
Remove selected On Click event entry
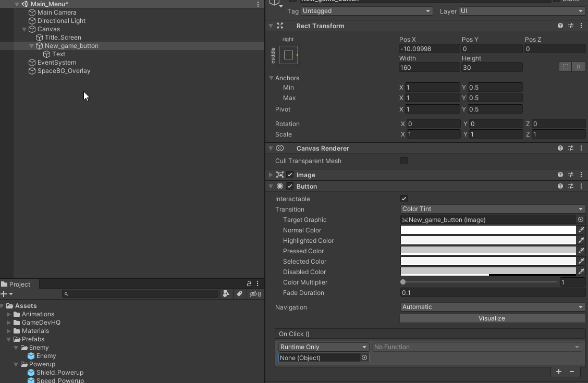[572, 372]
